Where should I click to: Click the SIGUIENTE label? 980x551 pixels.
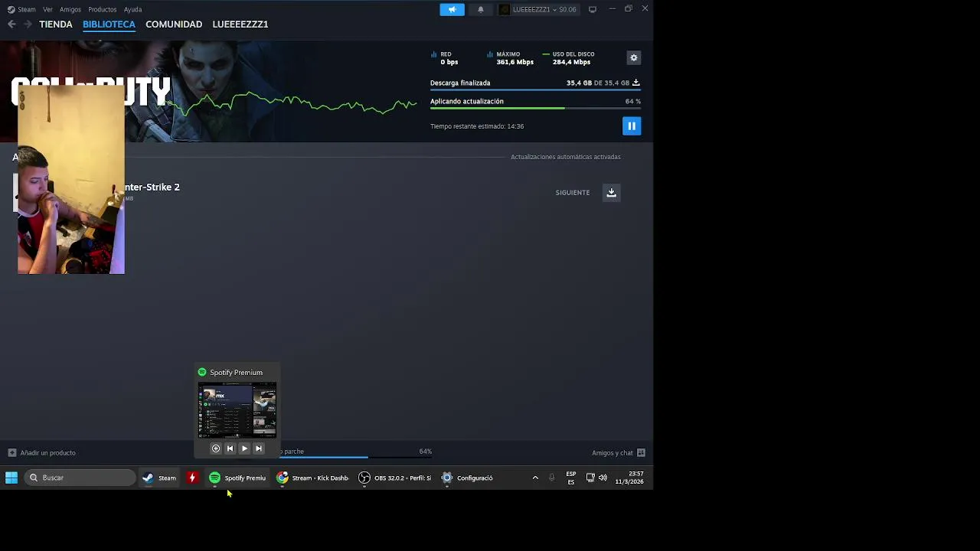pyautogui.click(x=573, y=193)
